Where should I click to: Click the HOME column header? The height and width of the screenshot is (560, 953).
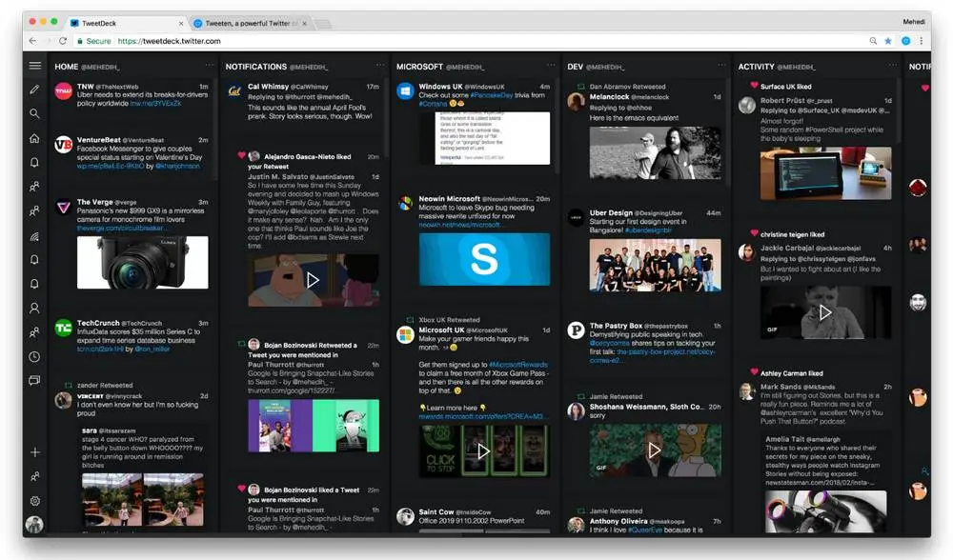[67, 67]
